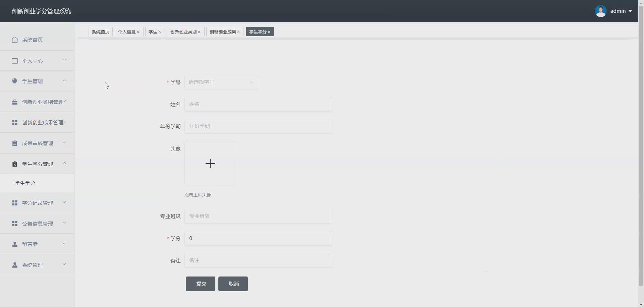Click the 点击上传头像 upload link
644x307 pixels.
(198, 194)
